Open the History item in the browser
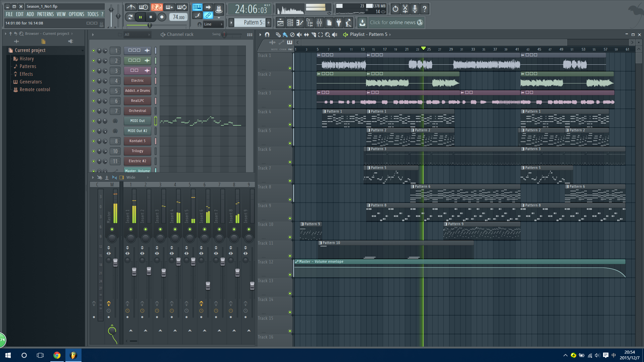644x362 pixels. [x=26, y=59]
